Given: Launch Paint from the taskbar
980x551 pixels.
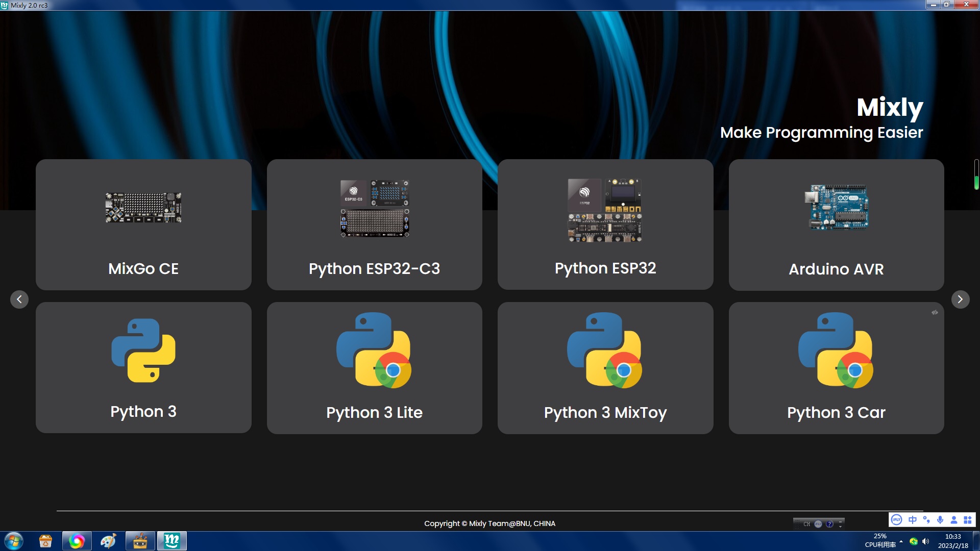Looking at the screenshot, I should [x=108, y=541].
